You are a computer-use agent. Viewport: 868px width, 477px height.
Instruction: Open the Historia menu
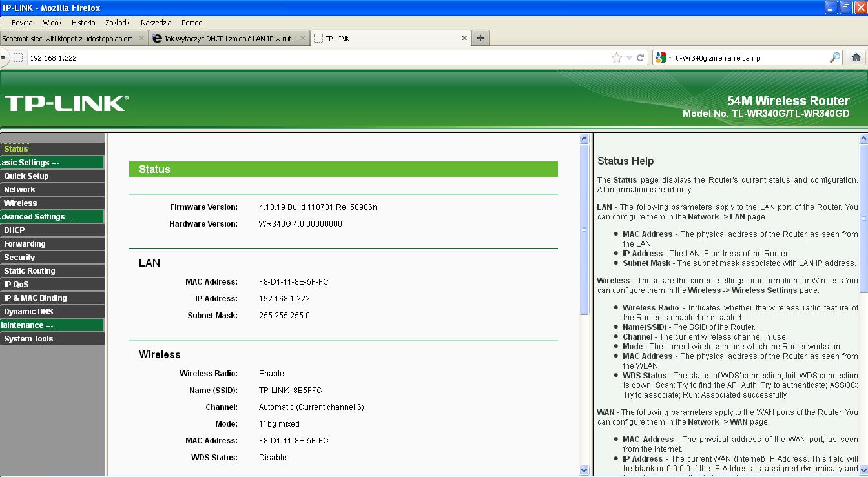83,23
